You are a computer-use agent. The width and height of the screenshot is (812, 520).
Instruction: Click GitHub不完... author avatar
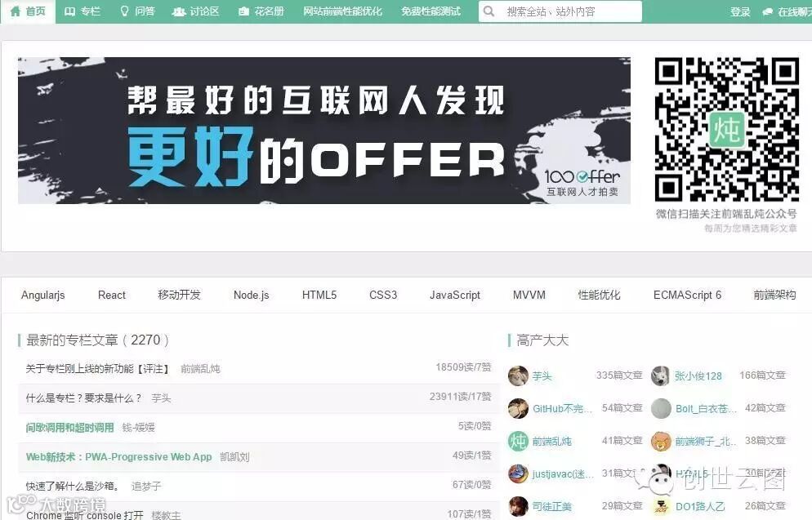pos(518,409)
